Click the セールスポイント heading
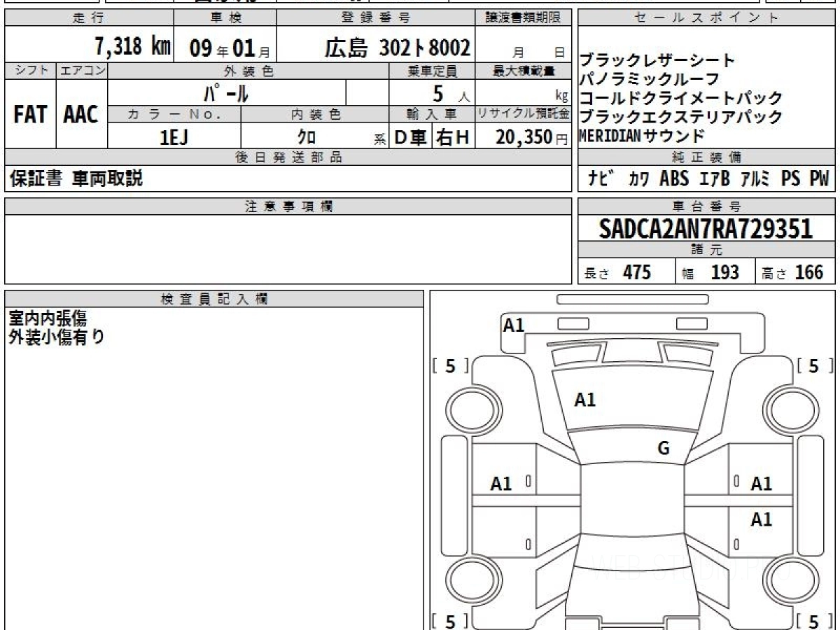The height and width of the screenshot is (630, 840). click(707, 18)
